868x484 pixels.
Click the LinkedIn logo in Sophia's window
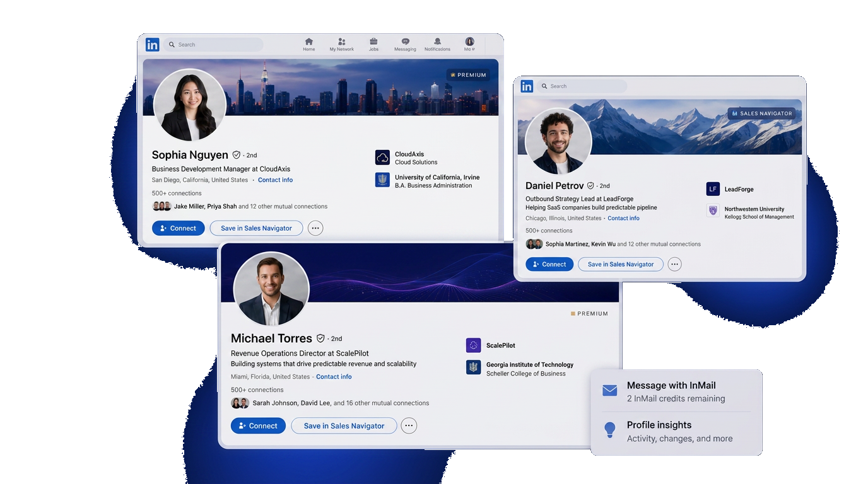pyautogui.click(x=153, y=45)
